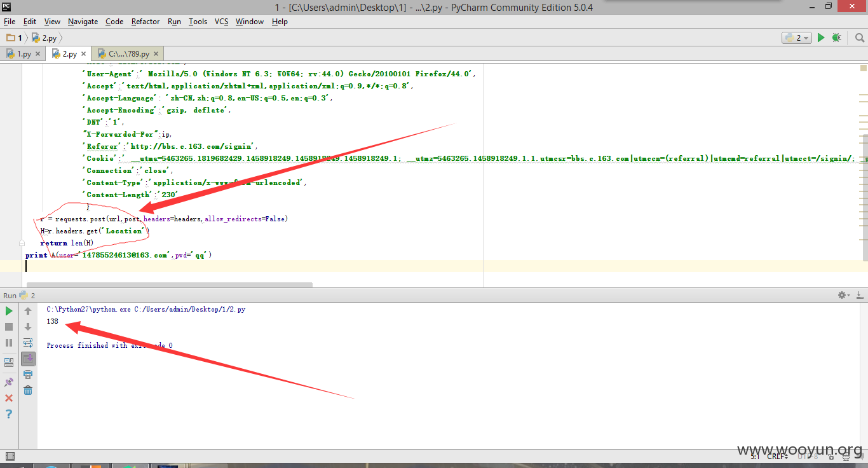Click the Pause Output icon in Run panel
The width and height of the screenshot is (868, 468).
click(x=9, y=343)
